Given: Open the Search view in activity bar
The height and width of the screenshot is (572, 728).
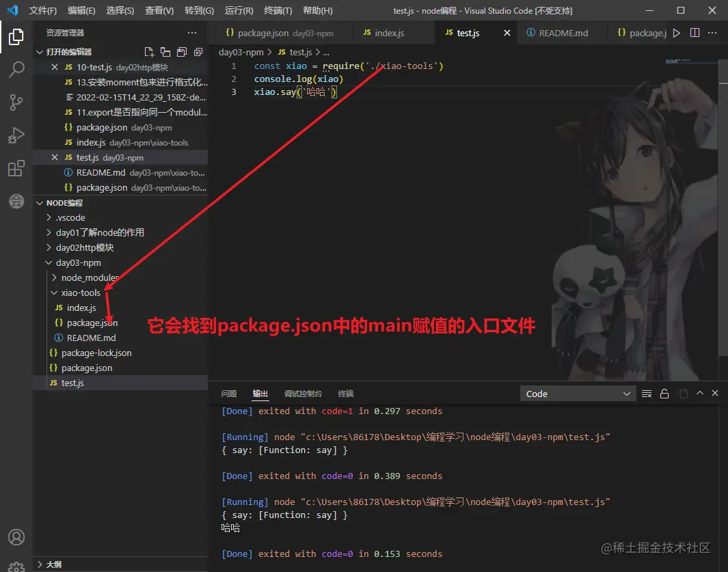Looking at the screenshot, I should tap(16, 70).
